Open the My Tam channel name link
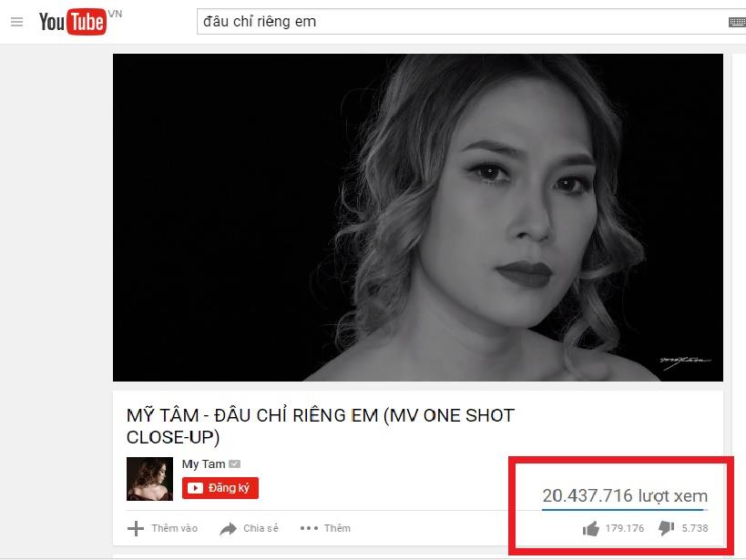This screenshot has height=560, width=746. (x=204, y=463)
